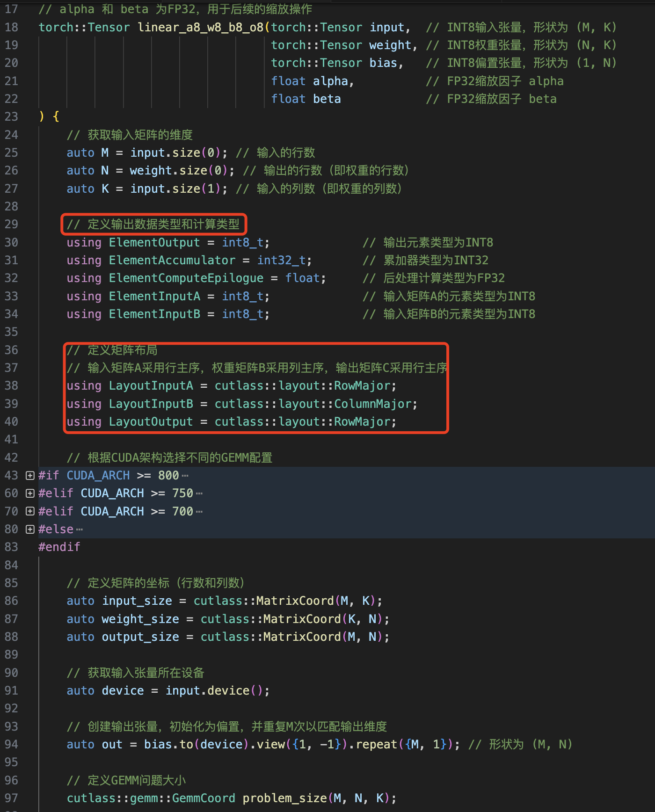This screenshot has width=655, height=812.
Task: Click the ellipsis after CUDA_ARCH >= 750
Action: 199,494
